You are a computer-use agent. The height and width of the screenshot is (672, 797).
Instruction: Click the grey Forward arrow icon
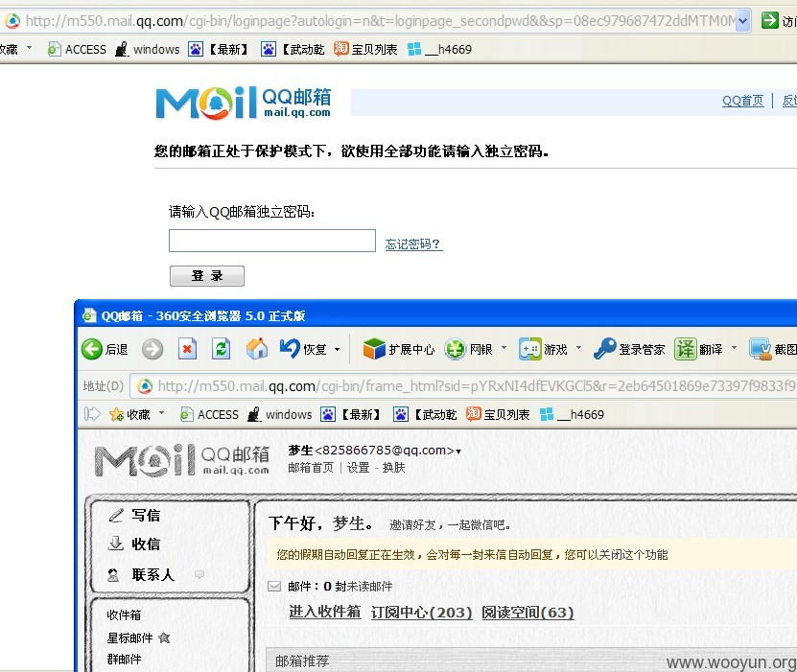point(152,350)
